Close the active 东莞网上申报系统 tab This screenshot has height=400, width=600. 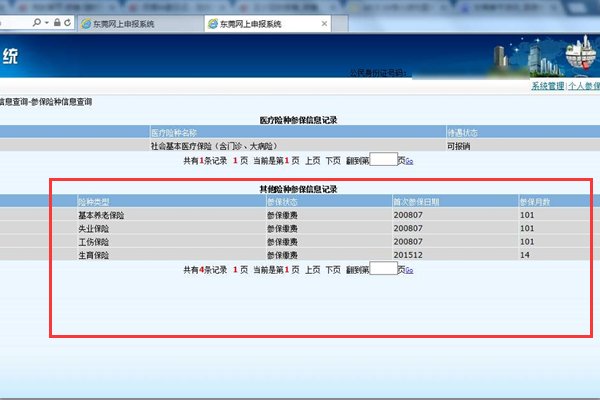tap(324, 24)
